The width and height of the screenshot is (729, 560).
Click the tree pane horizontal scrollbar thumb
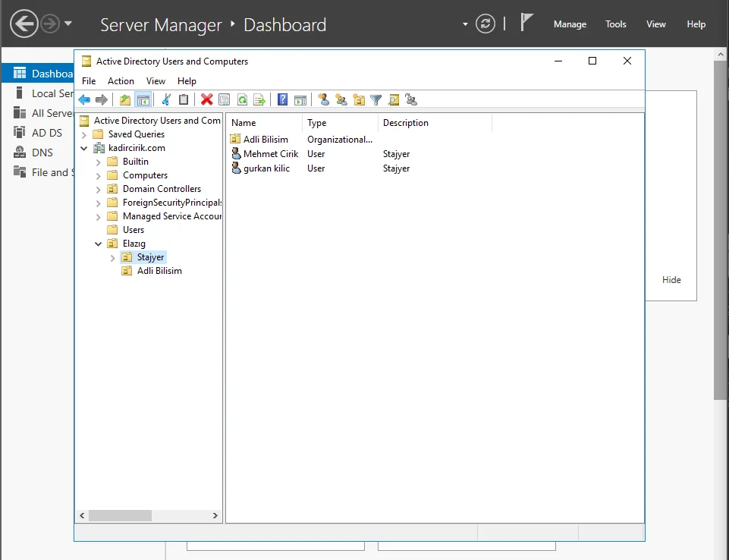[120, 515]
